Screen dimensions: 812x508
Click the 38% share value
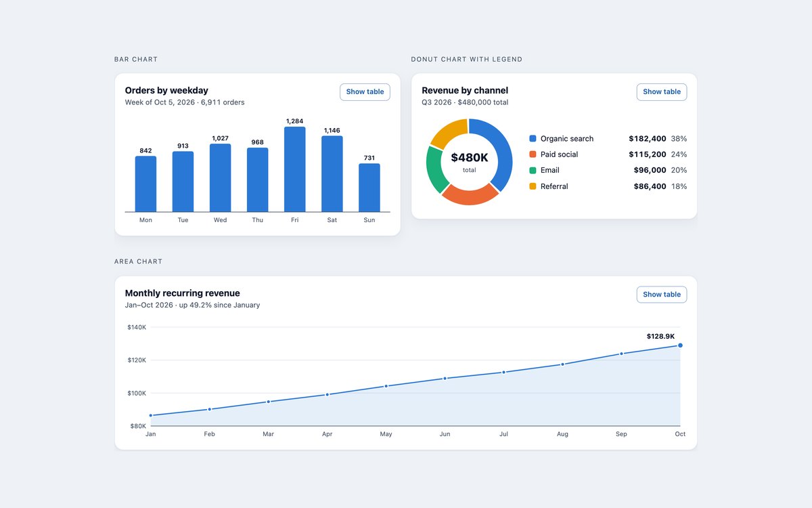(679, 139)
